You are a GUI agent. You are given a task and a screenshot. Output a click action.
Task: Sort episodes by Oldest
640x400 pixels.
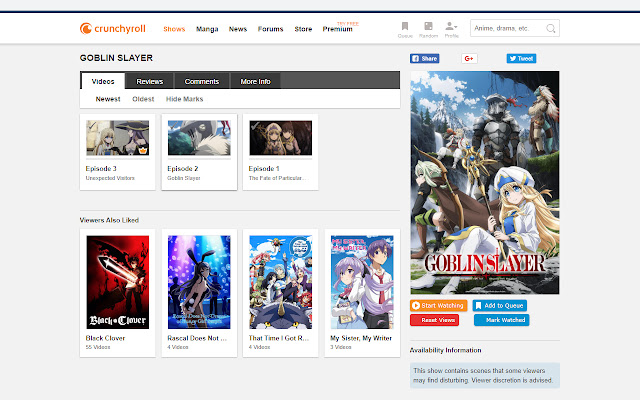143,99
